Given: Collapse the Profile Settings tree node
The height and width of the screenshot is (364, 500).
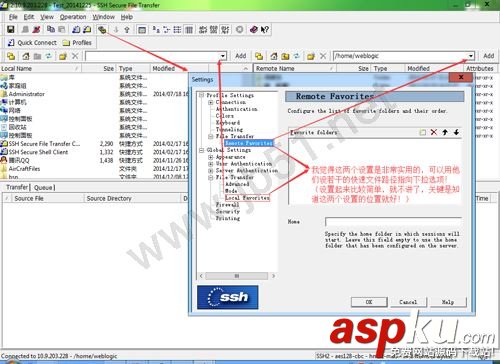Looking at the screenshot, I should click(201, 96).
